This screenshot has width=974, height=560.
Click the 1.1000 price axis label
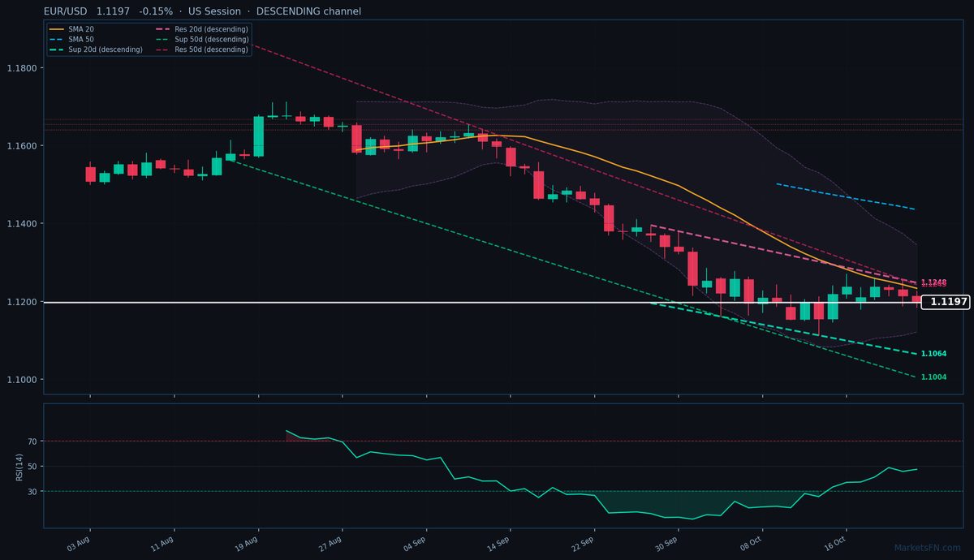[x=23, y=380]
